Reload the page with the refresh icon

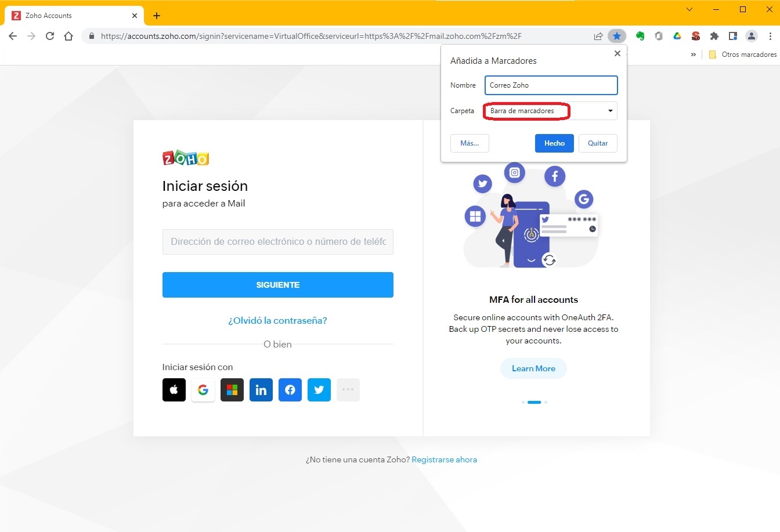50,36
